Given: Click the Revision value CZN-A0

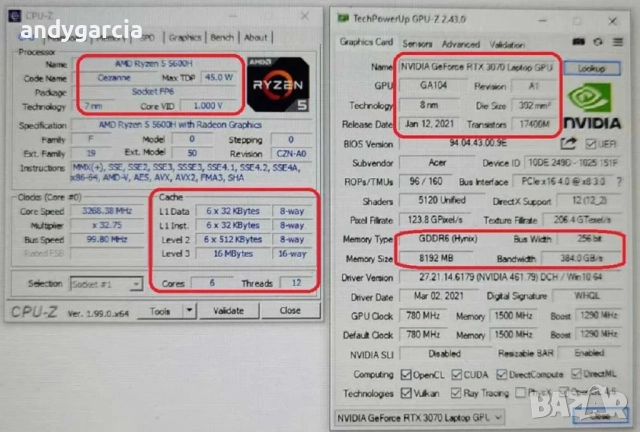Looking at the screenshot, I should click(x=291, y=154).
